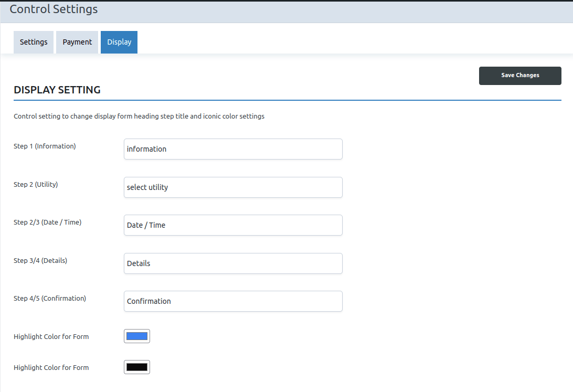Focus the 'Confirmation' input field
The image size is (573, 392).
[x=233, y=301]
